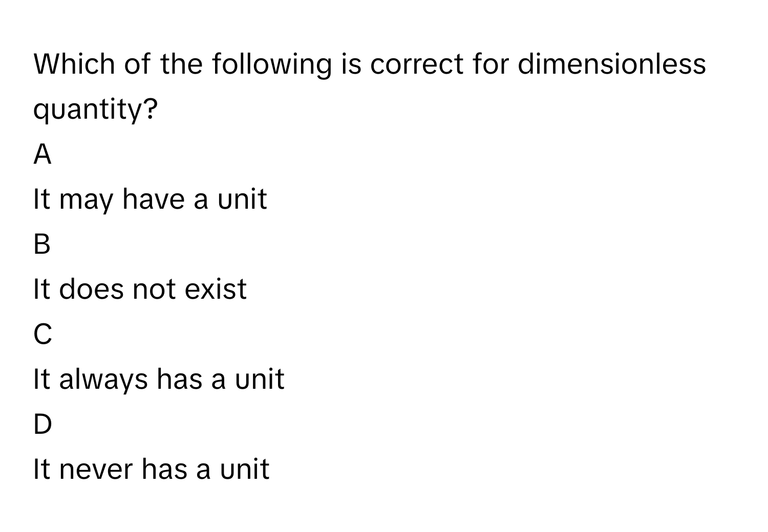Choose the answer "It never has a unit"

point(151,470)
